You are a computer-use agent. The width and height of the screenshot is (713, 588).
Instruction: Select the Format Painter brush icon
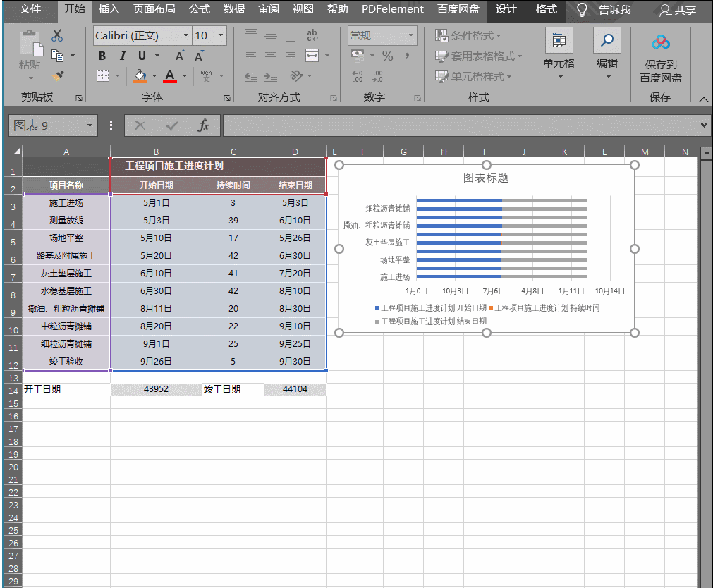coord(58,75)
